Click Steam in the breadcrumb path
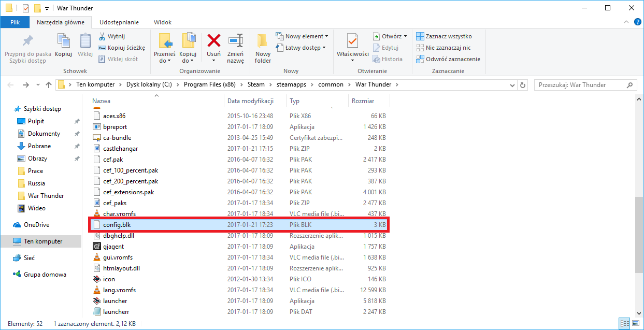Image resolution: width=644 pixels, height=330 pixels. click(256, 85)
